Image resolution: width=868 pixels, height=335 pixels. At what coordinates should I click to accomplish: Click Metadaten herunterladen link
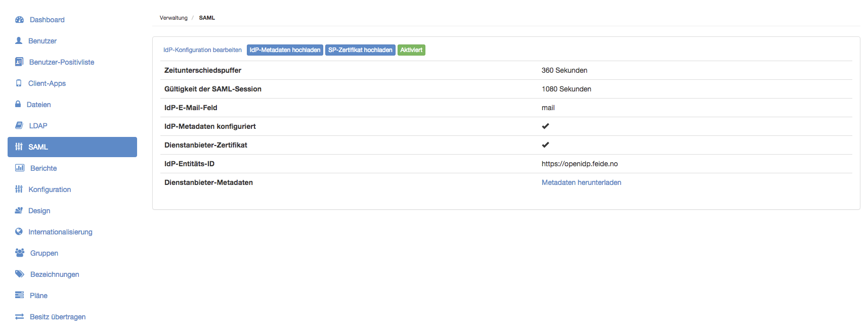581,182
